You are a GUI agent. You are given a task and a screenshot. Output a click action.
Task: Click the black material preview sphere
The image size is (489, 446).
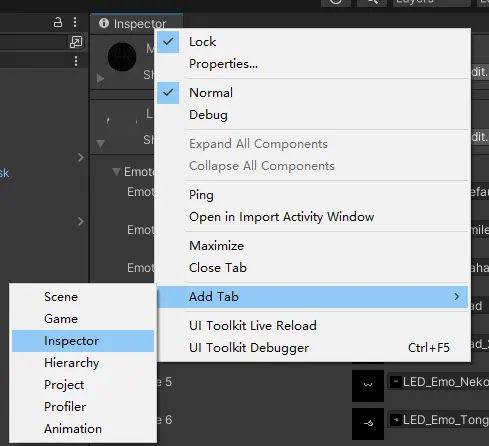pos(122,57)
